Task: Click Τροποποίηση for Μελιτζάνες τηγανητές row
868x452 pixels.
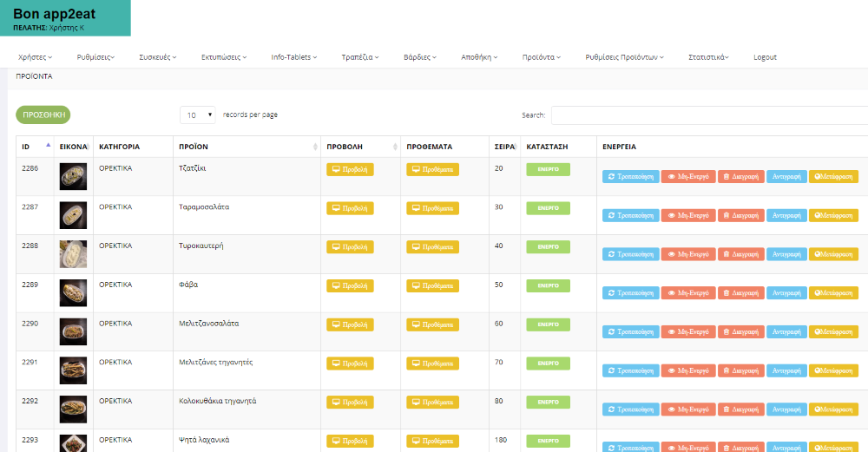Action: pyautogui.click(x=630, y=370)
